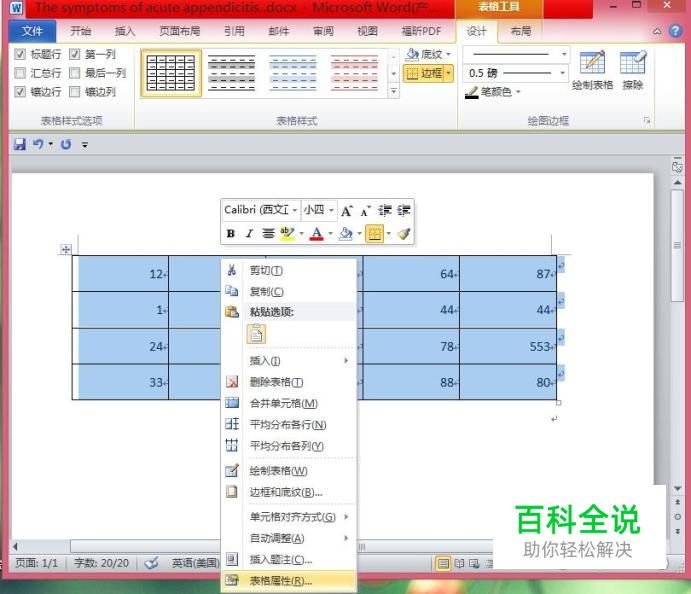Click the Undo arrow icon
The width and height of the screenshot is (691, 594).
[x=38, y=144]
